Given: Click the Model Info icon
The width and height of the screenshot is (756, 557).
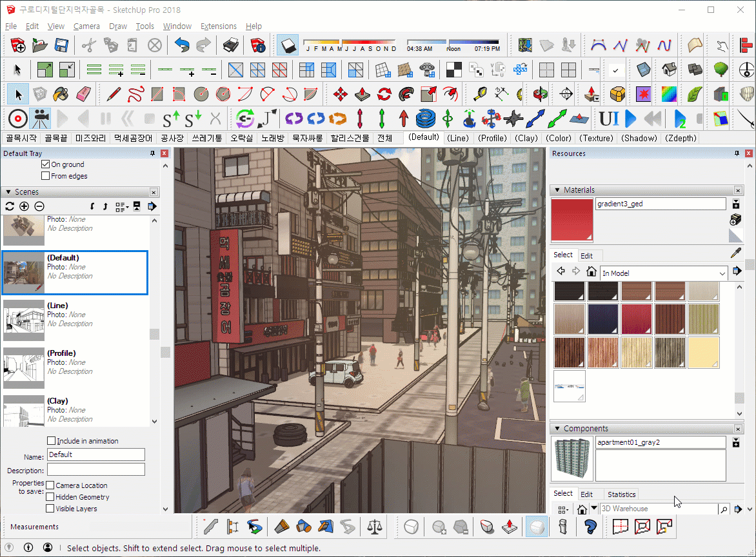Looking at the screenshot, I should [x=258, y=46].
